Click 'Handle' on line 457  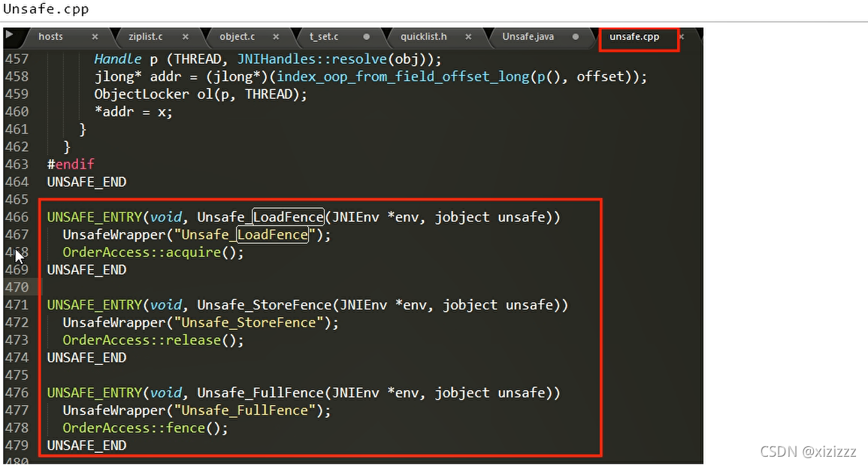pos(118,59)
